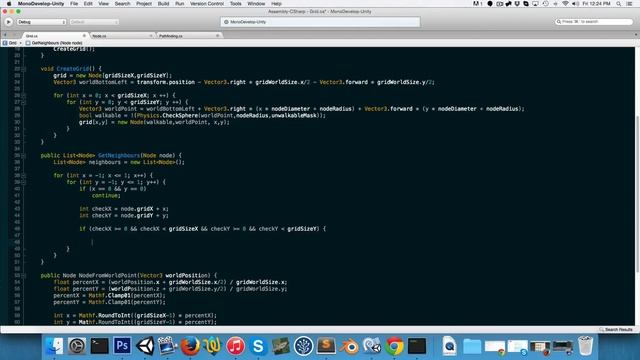Click the MonoDevelop-Unity status bar
The image size is (640, 360).
(320, 22)
